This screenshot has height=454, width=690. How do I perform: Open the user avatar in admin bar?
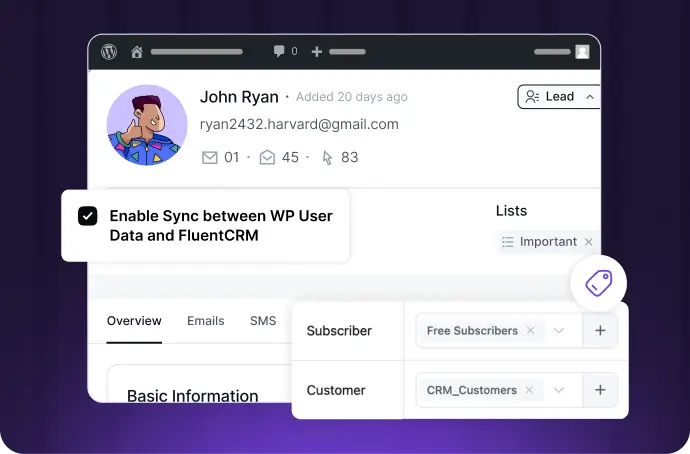pos(582,52)
